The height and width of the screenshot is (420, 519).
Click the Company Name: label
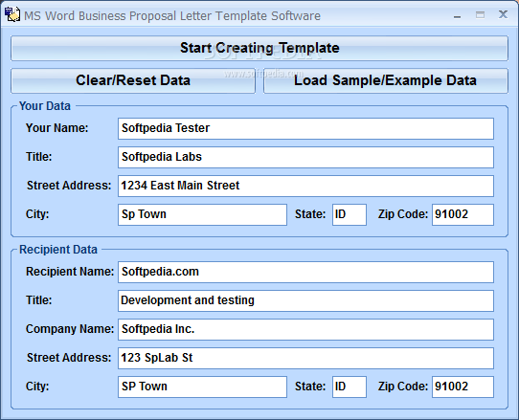(x=70, y=329)
